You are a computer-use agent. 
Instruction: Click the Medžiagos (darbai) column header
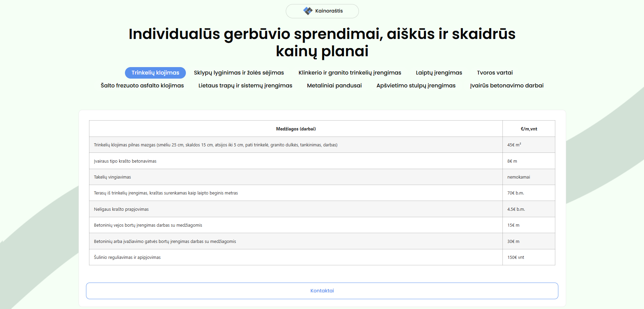296,129
